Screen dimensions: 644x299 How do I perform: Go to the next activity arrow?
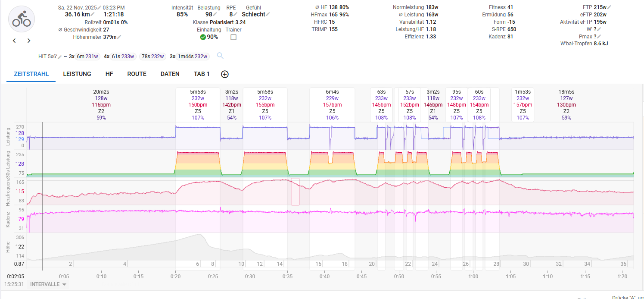point(29,41)
